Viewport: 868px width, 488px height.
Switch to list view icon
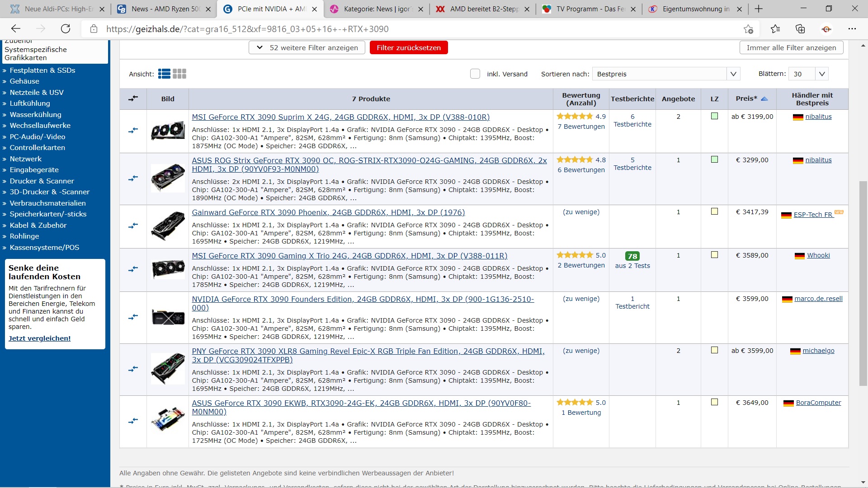[164, 74]
